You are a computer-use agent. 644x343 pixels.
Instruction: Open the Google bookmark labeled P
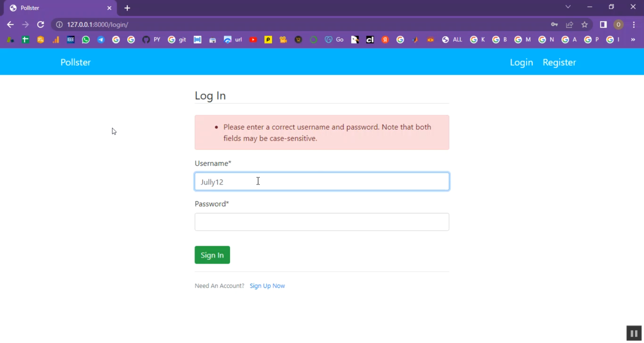click(x=592, y=39)
